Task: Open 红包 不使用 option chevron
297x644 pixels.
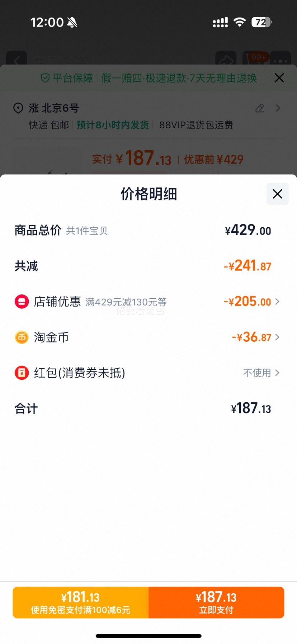Action: click(277, 373)
